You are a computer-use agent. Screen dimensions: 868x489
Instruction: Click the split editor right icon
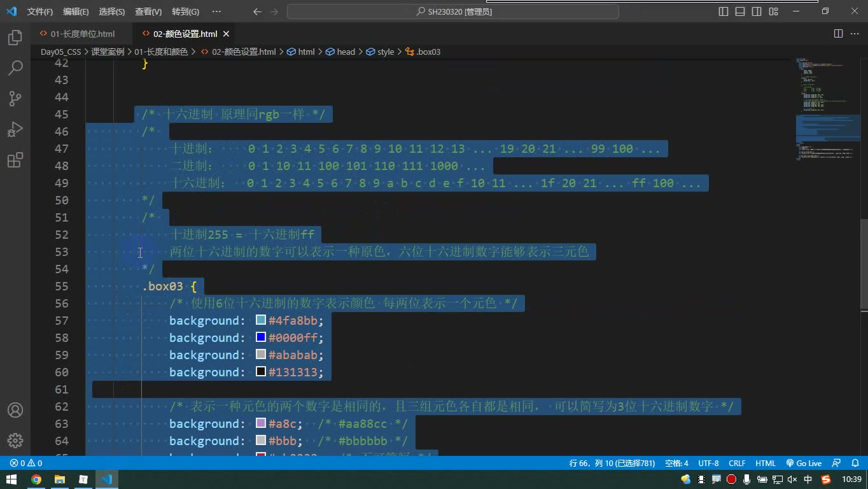tap(838, 34)
